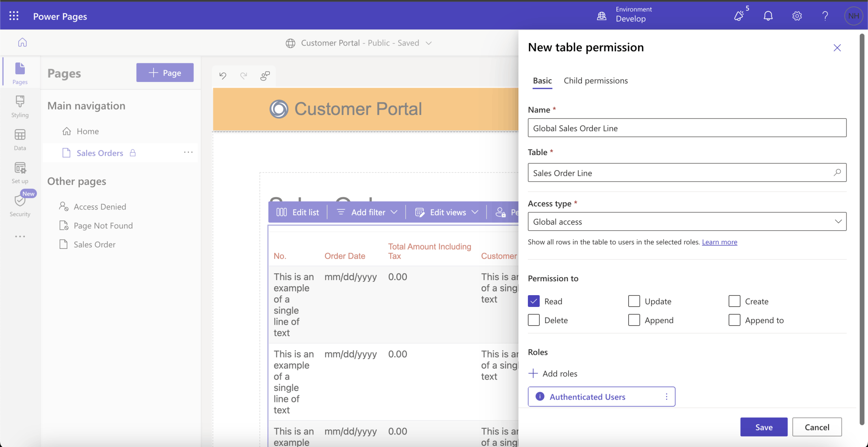Screen dimensions: 868x447
Task: Expand the Edit views dropdown
Action: tap(447, 212)
